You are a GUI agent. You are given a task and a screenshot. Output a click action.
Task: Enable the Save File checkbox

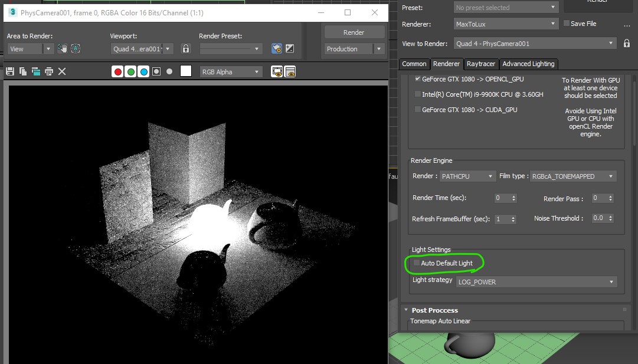pos(567,24)
